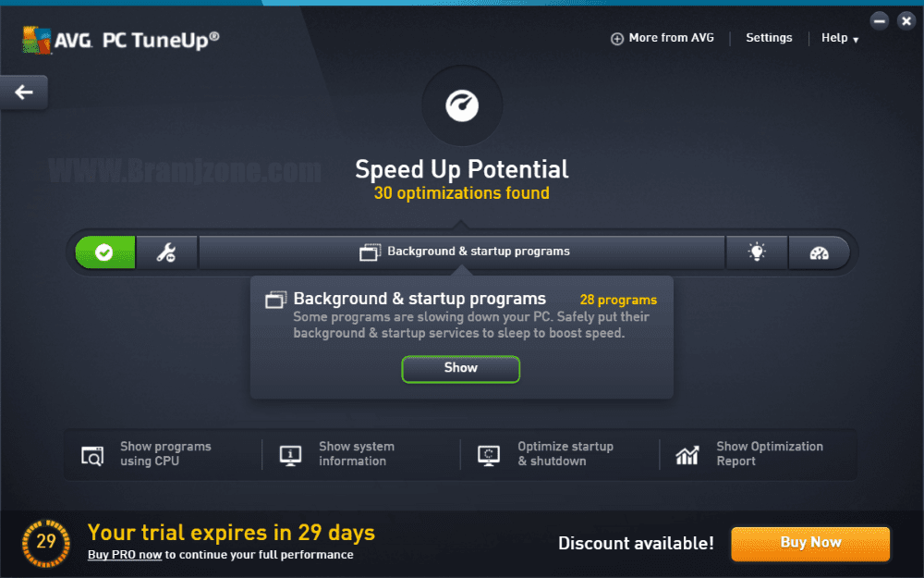Select Background & startup programs tab
924x578 pixels.
point(462,252)
